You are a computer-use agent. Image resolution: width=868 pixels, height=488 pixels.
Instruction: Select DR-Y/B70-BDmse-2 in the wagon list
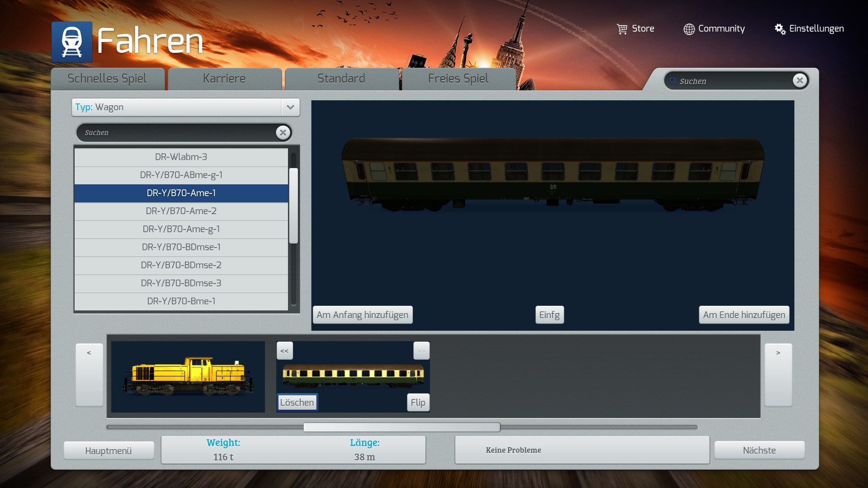coord(181,265)
